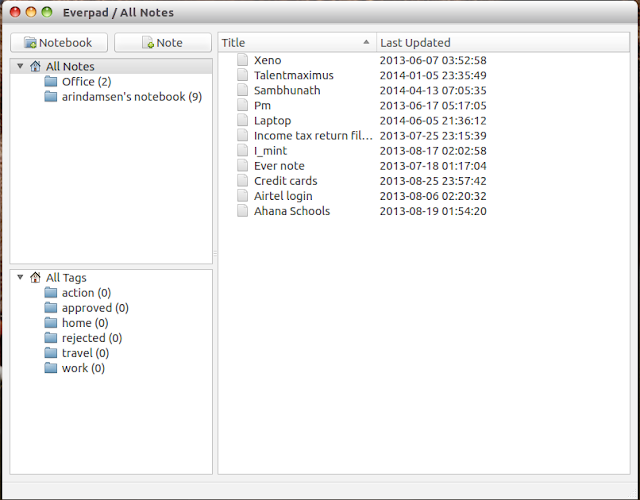Minimize the Everpad window with orange button
This screenshot has height=500, width=640.
(31, 12)
